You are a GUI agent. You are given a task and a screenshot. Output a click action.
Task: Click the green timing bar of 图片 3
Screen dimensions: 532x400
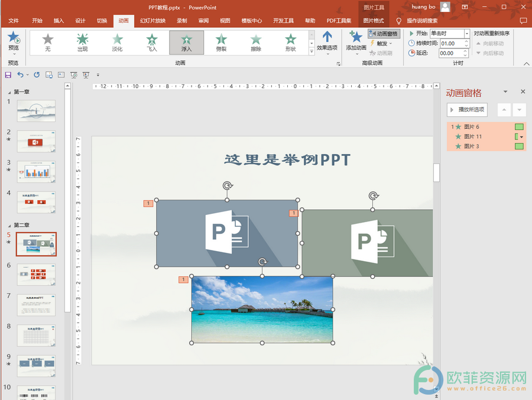click(519, 146)
